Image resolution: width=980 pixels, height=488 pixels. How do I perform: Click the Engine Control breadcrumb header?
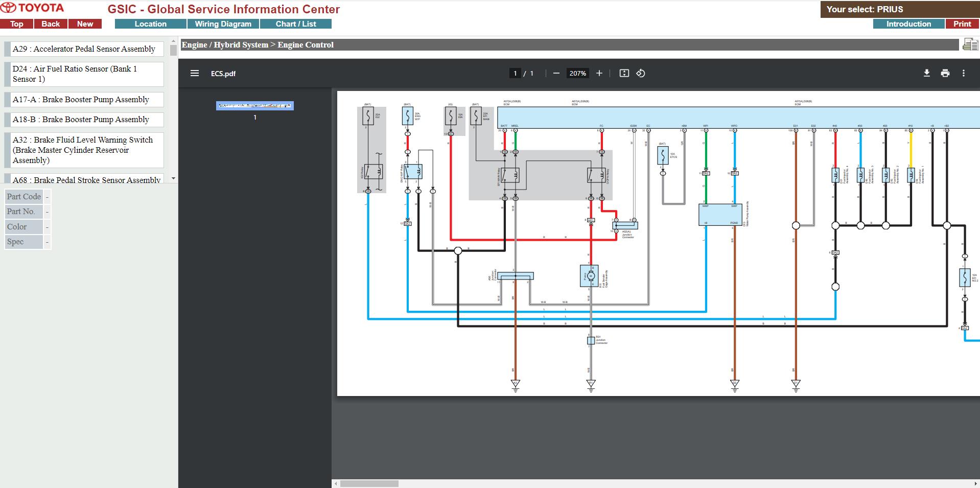click(x=570, y=45)
